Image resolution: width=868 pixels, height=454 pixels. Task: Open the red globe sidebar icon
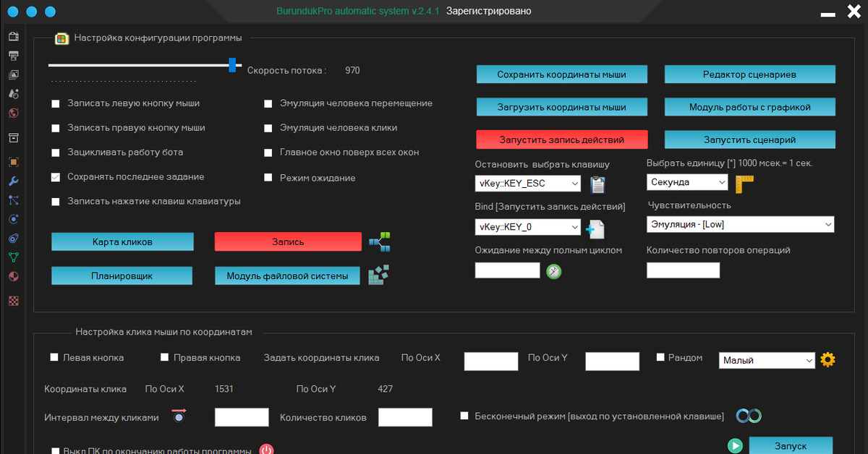13,113
